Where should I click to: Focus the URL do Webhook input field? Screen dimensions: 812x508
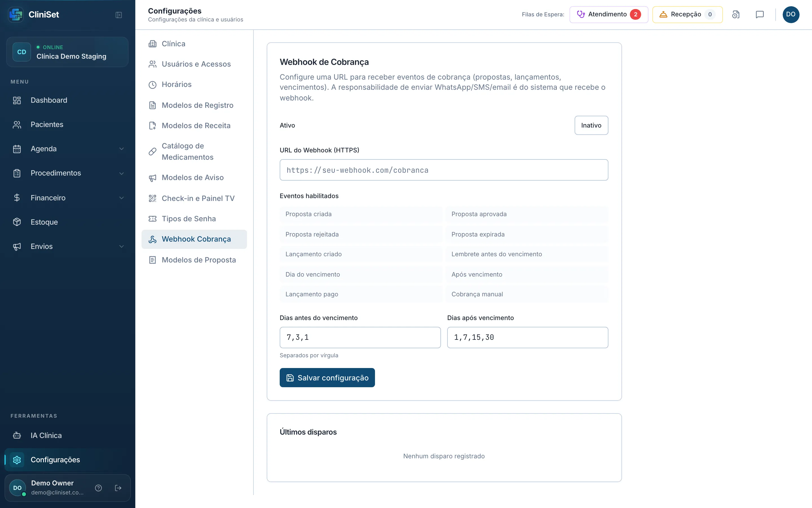pos(443,170)
